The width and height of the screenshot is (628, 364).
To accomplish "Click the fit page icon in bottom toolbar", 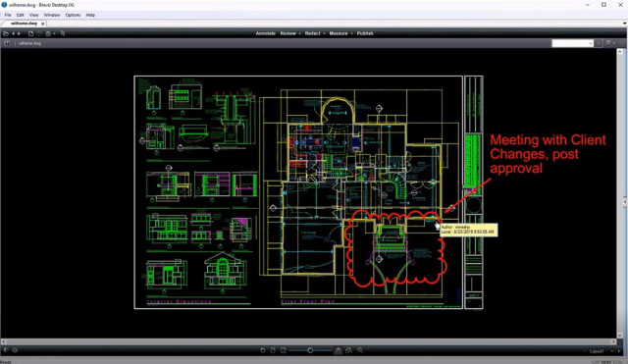I will [x=273, y=350].
